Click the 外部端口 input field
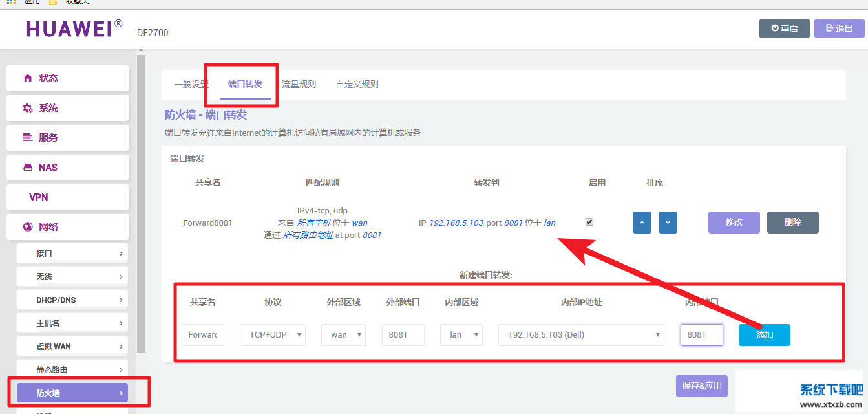The height and width of the screenshot is (414, 868). tap(403, 335)
